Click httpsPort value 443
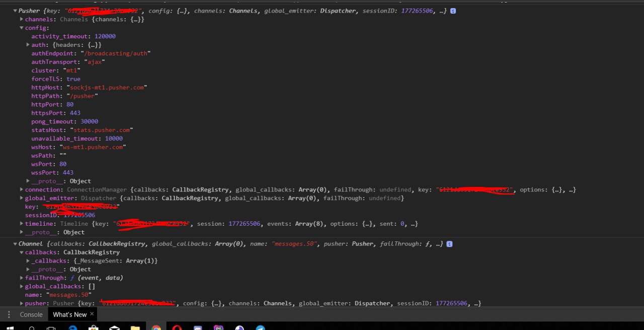Screen dimensions: 644x330 74,113
